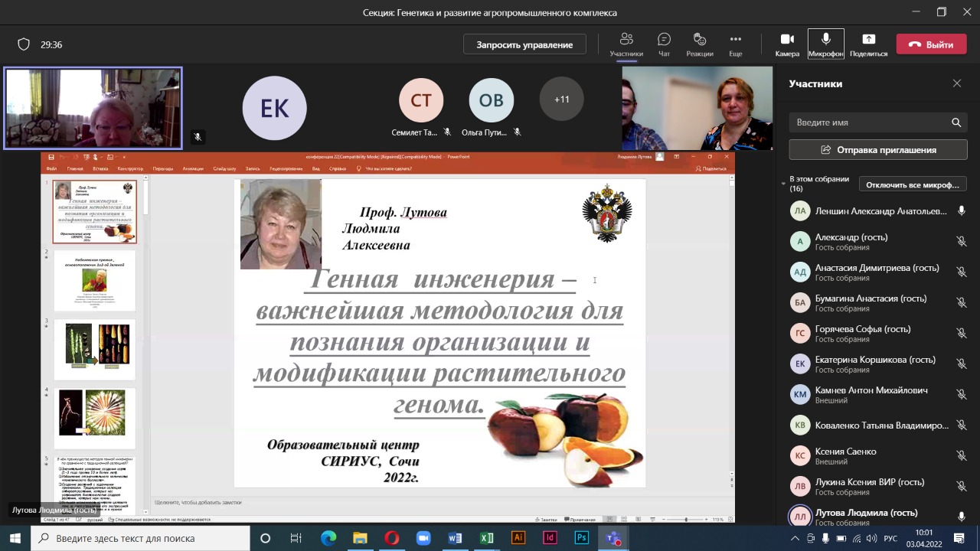980x551 pixels.
Task: Select participant Бумагина Анастасия (гость)
Action: [878, 302]
